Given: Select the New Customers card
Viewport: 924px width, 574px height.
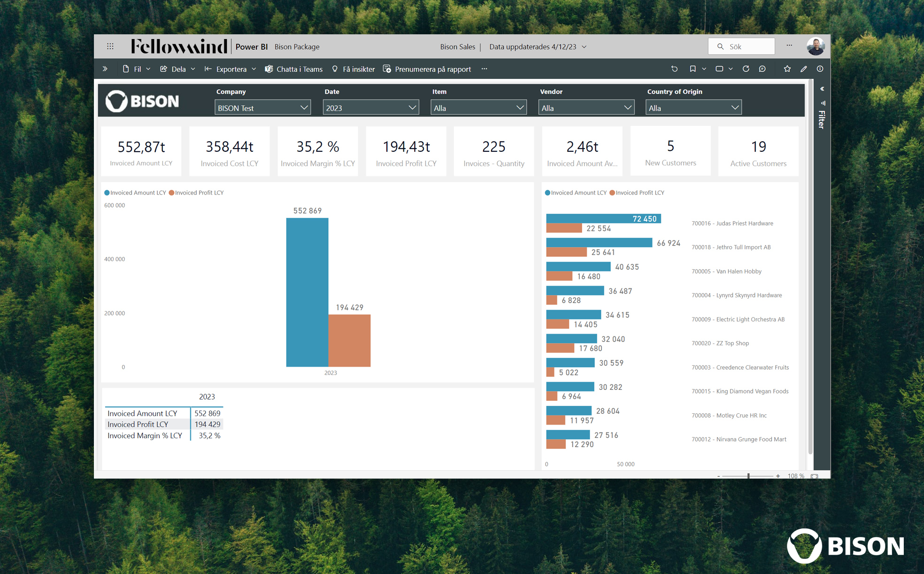Looking at the screenshot, I should (670, 151).
